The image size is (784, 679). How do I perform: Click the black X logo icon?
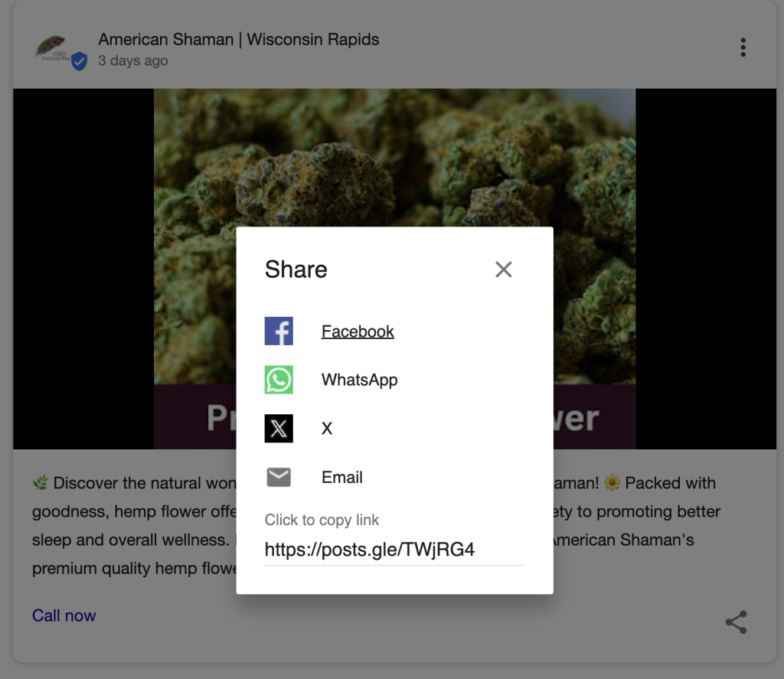tap(279, 428)
